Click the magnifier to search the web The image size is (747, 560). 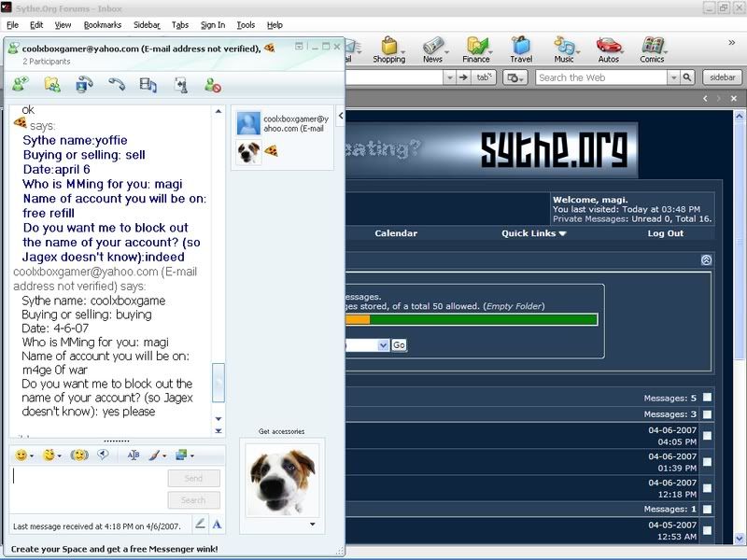687,77
